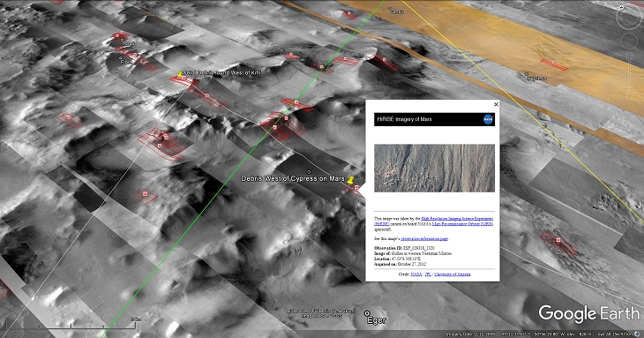Click the zoom slider track
644x338 pixels.
pyautogui.click(x=629, y=77)
